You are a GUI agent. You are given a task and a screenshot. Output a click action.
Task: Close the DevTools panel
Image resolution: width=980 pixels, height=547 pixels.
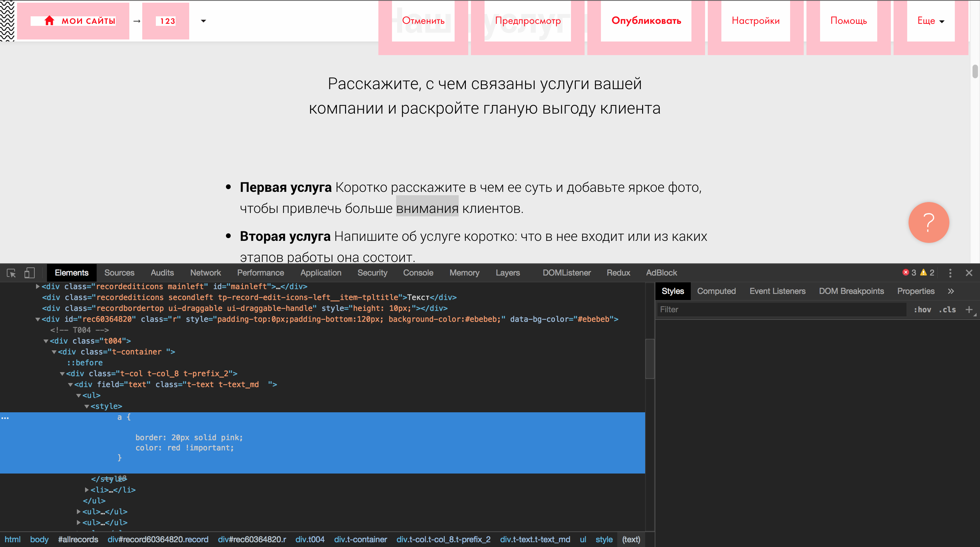point(969,273)
